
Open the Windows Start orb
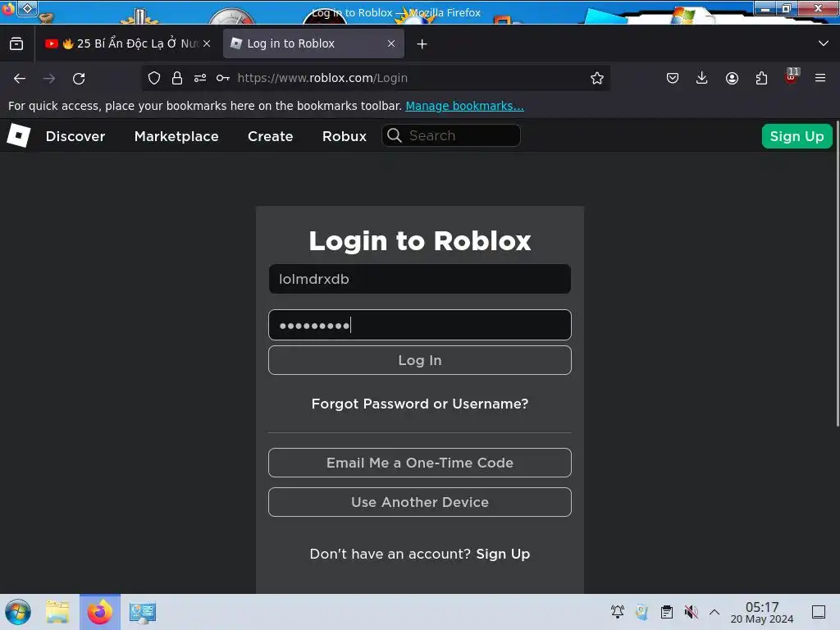coord(18,612)
